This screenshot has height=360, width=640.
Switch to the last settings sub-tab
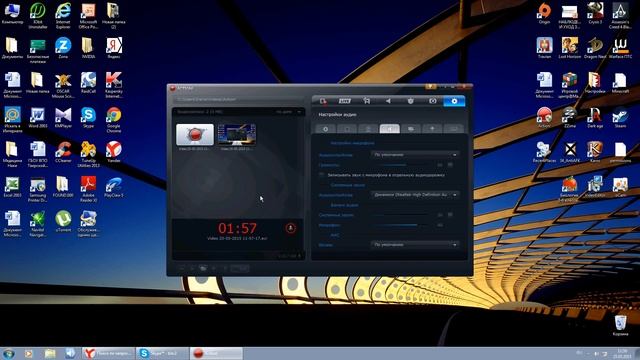453,129
